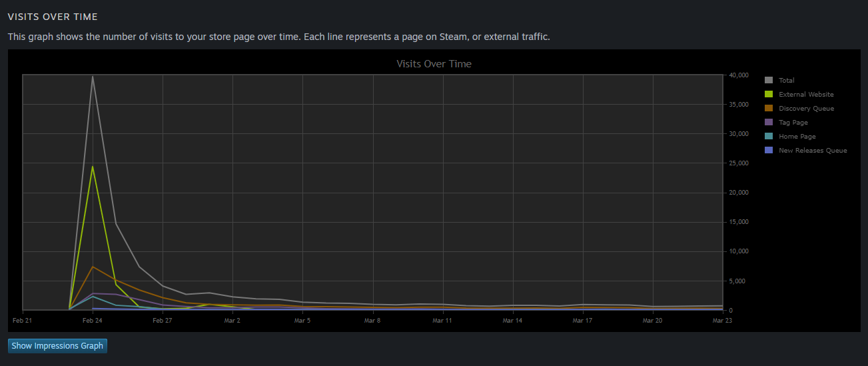Select the Discovery Queue legend swatch

click(769, 108)
